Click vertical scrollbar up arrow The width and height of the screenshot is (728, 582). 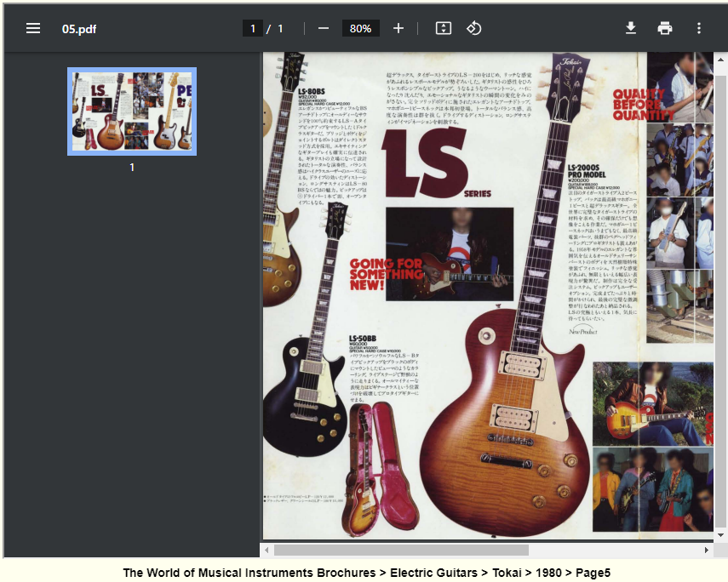point(720,60)
